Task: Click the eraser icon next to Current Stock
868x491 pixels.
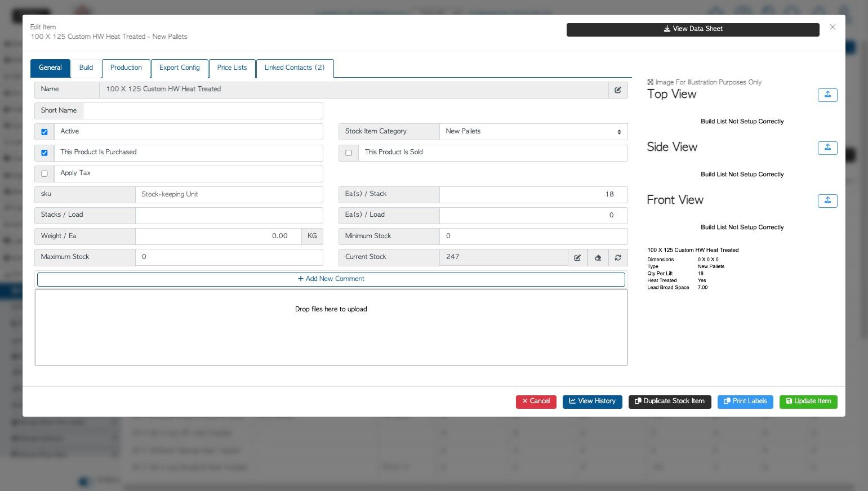Action: tap(598, 257)
